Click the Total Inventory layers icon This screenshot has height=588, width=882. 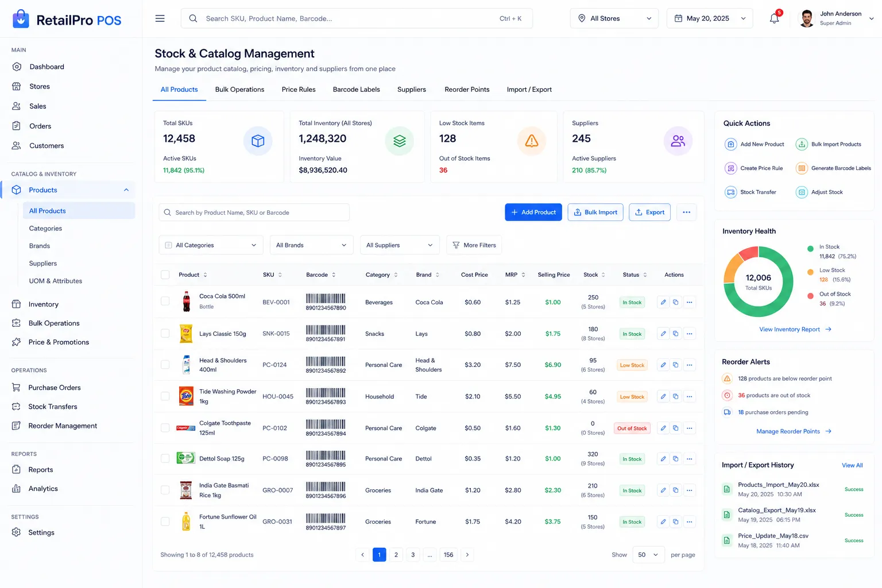[400, 141]
